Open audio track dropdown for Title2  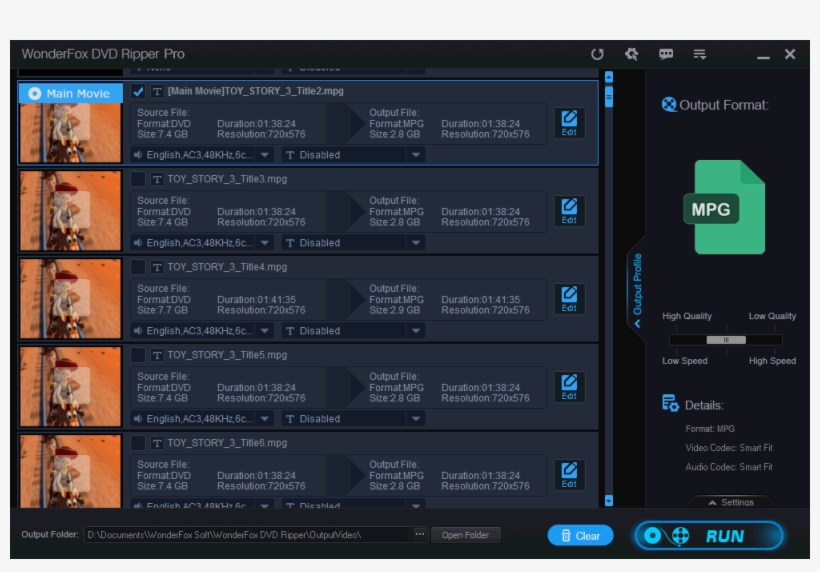265,155
